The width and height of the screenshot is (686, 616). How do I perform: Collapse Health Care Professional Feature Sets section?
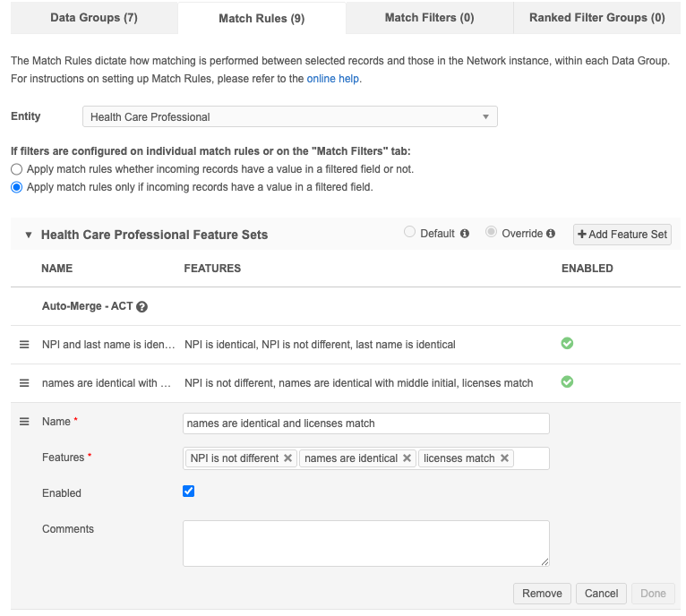coord(29,235)
